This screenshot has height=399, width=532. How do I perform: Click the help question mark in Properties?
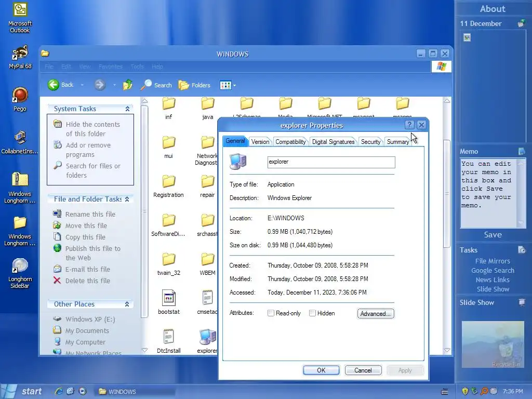click(409, 125)
